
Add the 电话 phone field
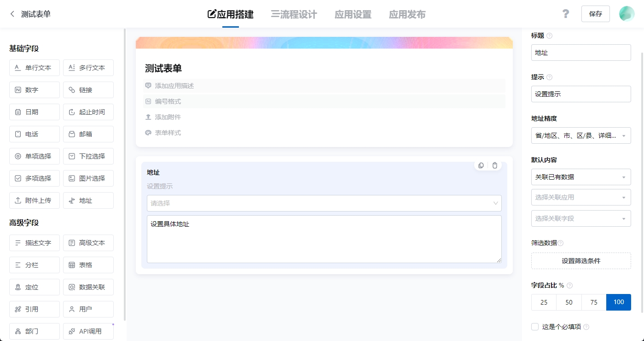tap(34, 134)
